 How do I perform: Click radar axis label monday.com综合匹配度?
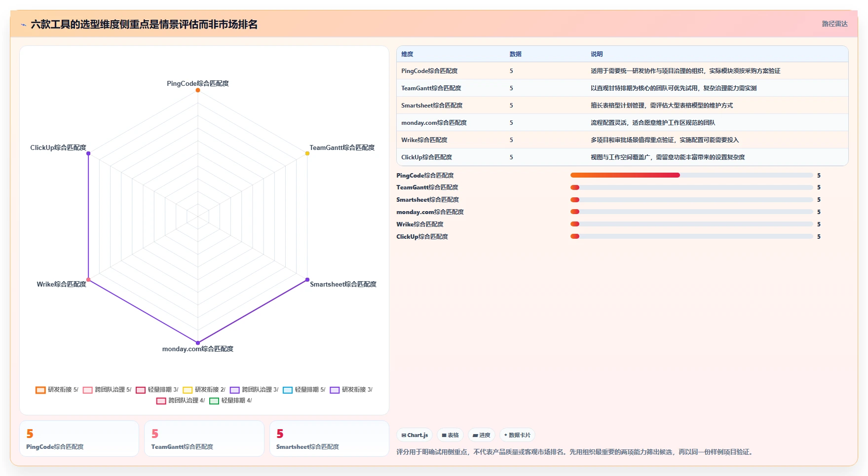tap(198, 349)
